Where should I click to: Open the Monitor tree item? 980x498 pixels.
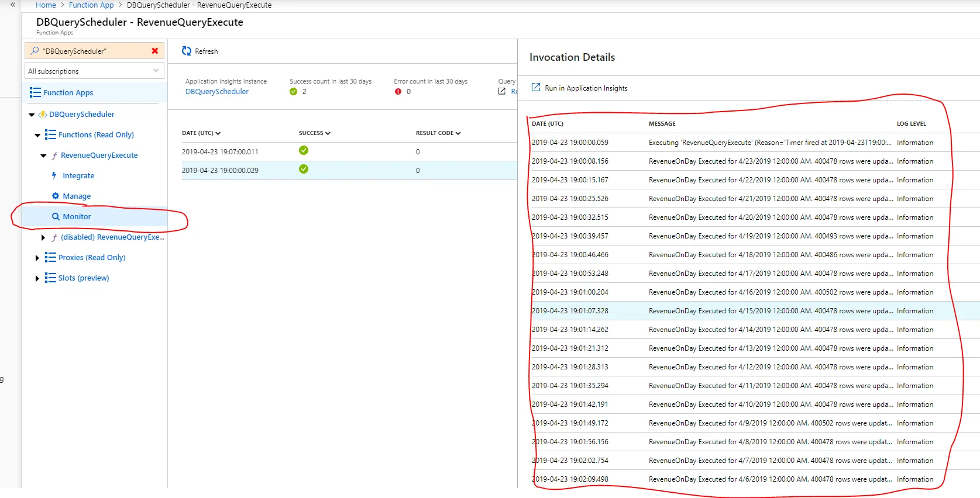77,216
